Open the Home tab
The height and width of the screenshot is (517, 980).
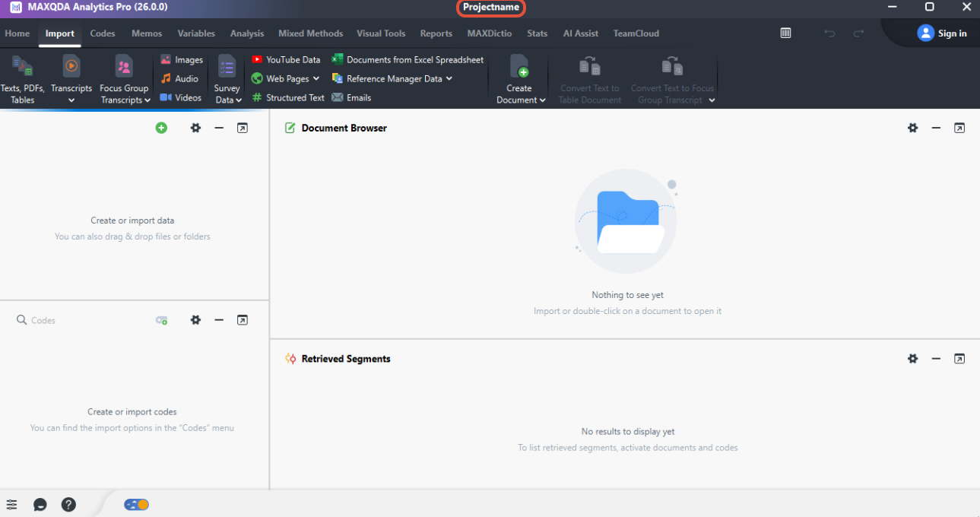[17, 33]
